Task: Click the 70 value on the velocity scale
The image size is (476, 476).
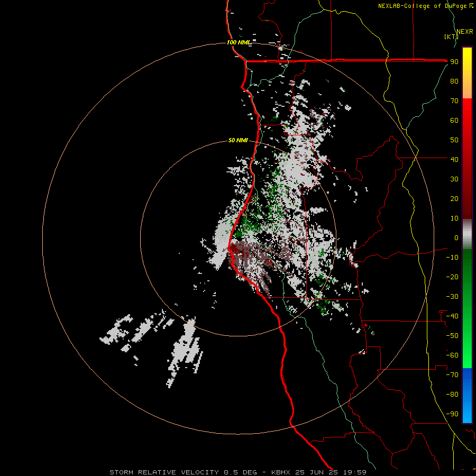Action: (x=454, y=101)
